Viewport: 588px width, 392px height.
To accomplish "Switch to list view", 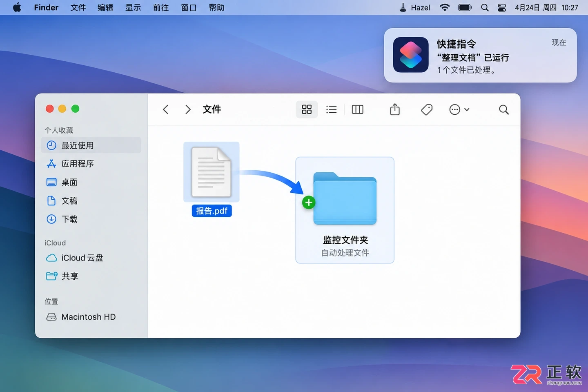I will pyautogui.click(x=332, y=109).
